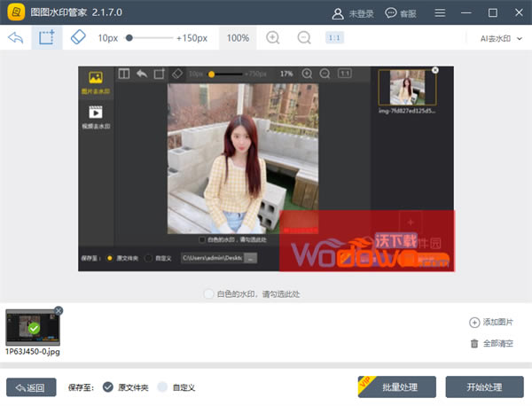
Task: Click the brush size slider handle
Action: 129,38
